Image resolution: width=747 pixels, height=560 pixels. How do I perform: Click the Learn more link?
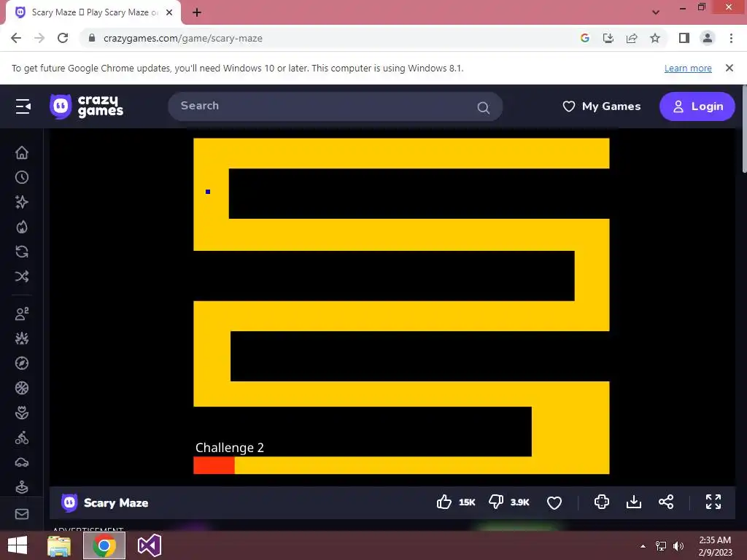click(x=688, y=68)
